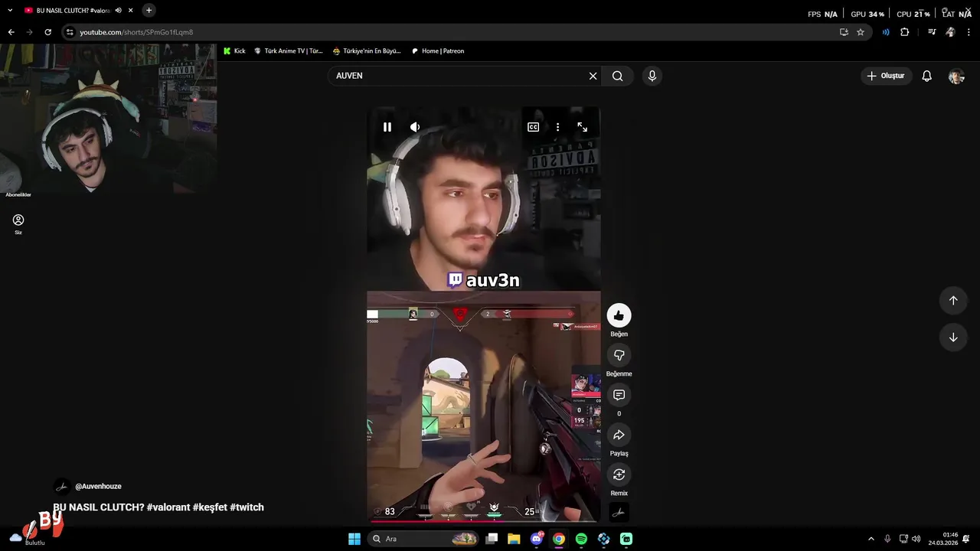980x551 pixels.
Task: Run the search with the magnifier button
Action: point(617,76)
